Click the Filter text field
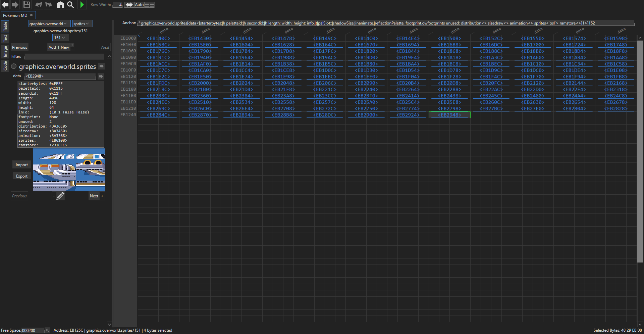Viewport: 644px width, 334px height. point(64,56)
